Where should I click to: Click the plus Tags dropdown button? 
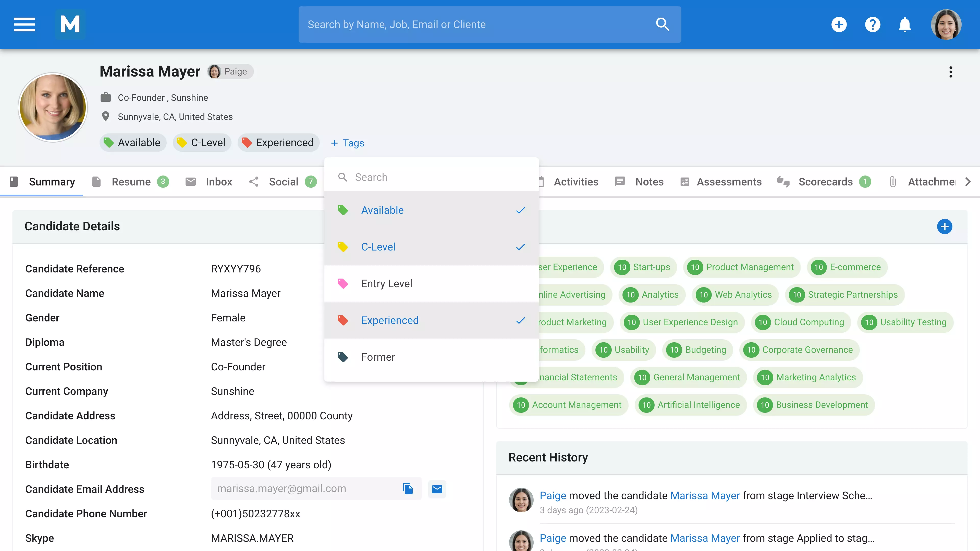click(347, 143)
